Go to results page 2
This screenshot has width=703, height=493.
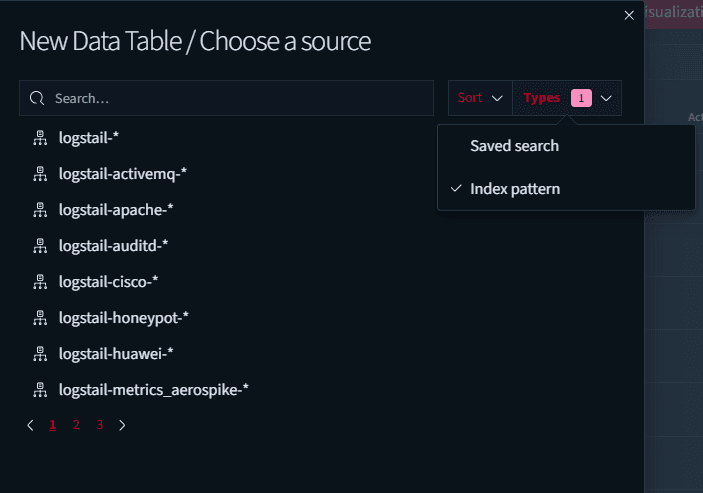76,425
